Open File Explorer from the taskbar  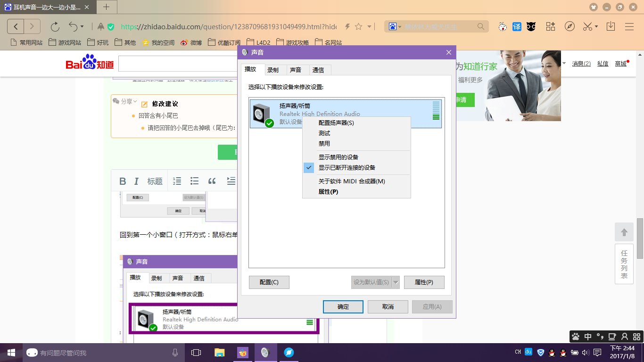click(220, 353)
